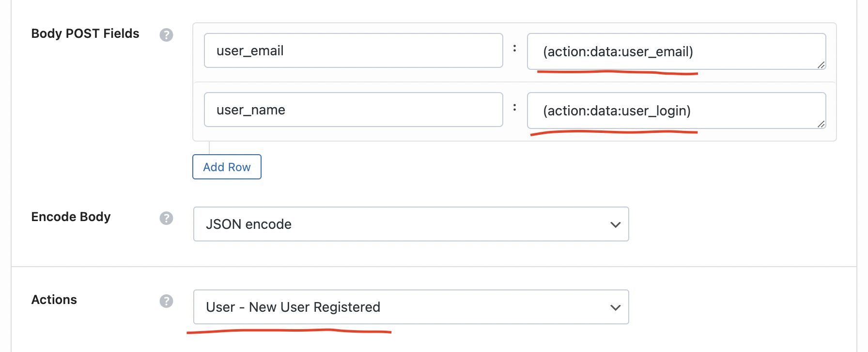868x352 pixels.
Task: Click the colon separator in the user_email row
Action: (514, 48)
